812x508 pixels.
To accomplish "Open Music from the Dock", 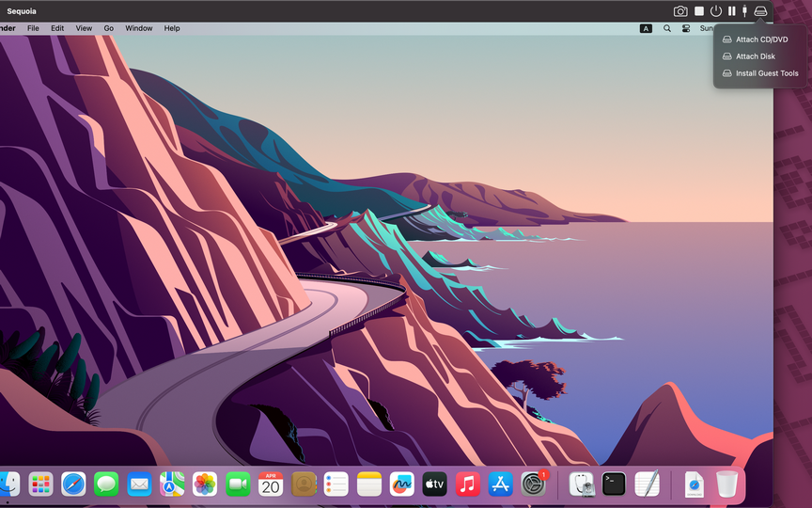I will (x=468, y=484).
